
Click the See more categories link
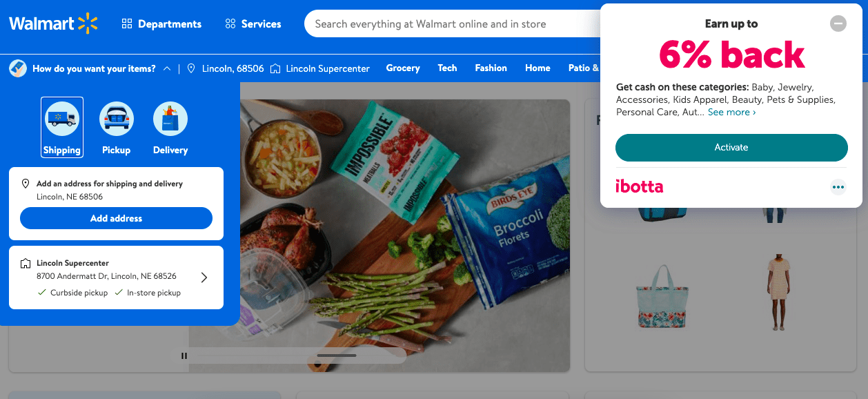tap(731, 112)
